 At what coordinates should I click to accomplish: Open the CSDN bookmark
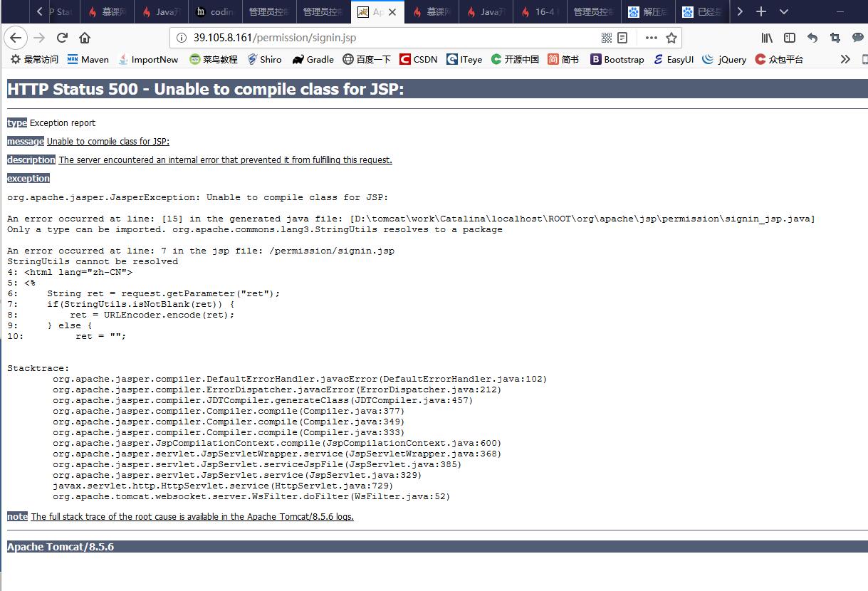click(419, 59)
